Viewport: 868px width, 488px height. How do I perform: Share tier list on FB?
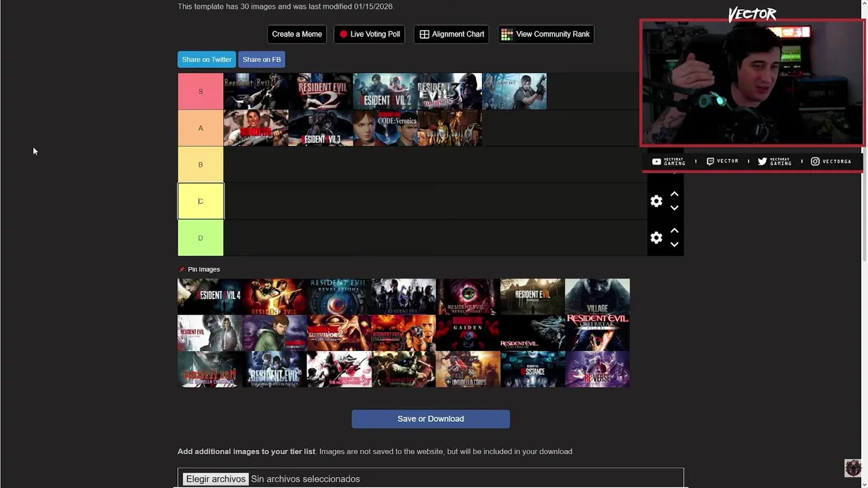point(262,60)
